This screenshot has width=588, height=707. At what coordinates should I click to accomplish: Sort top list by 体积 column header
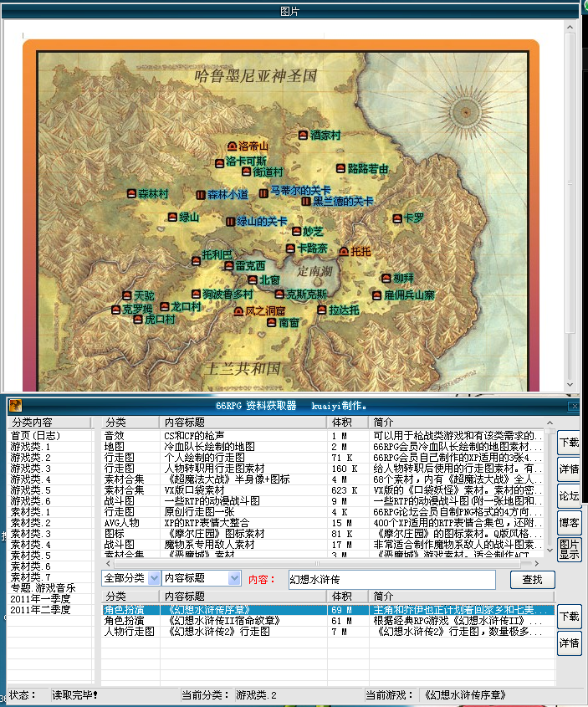click(x=348, y=423)
